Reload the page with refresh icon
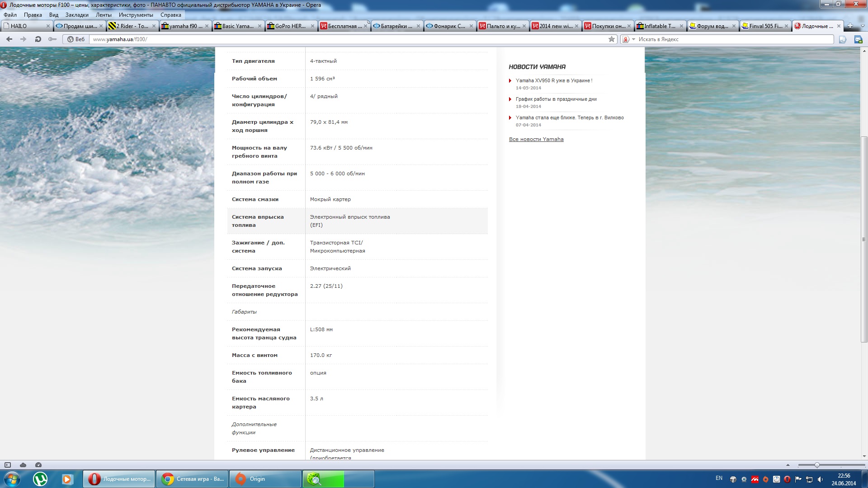Image resolution: width=868 pixels, height=488 pixels. (38, 39)
